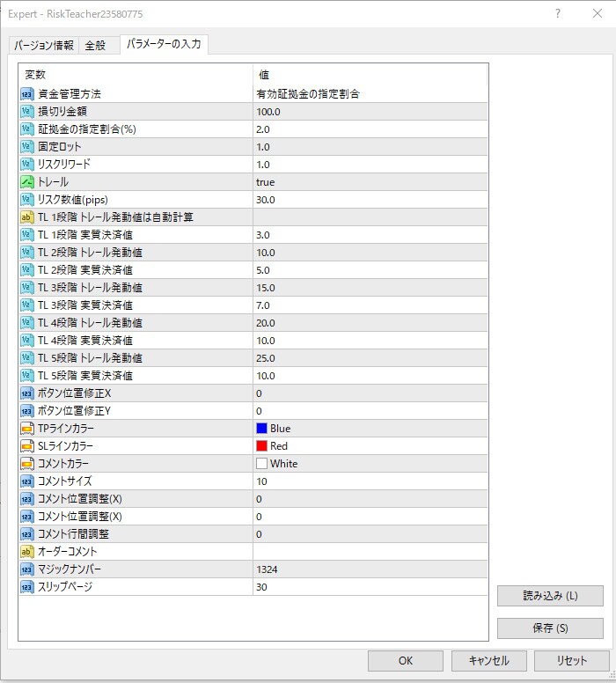Screen dimensions: 616x683
Task: Click the icon beside 証拠金の指定割合(%)
Action: point(27,129)
